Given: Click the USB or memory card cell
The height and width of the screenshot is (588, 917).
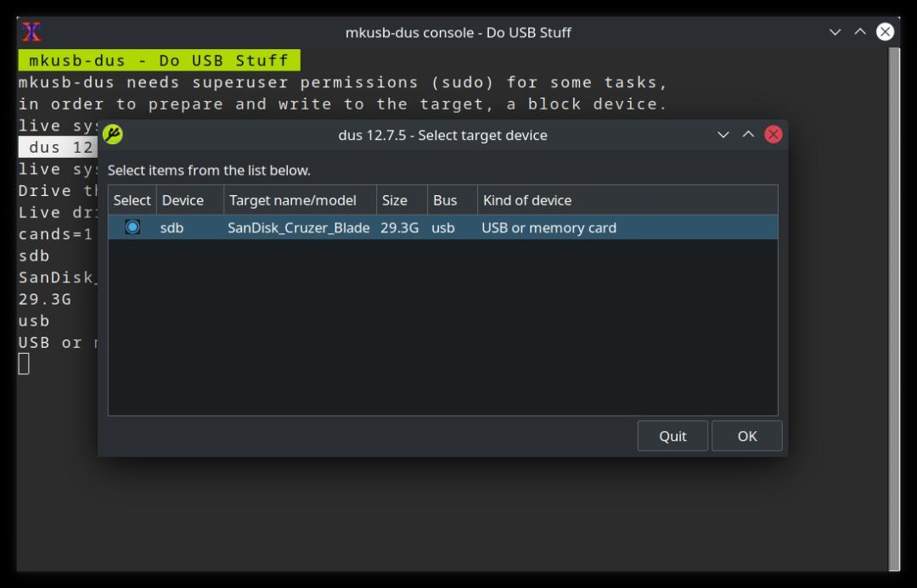Looking at the screenshot, I should click(549, 227).
